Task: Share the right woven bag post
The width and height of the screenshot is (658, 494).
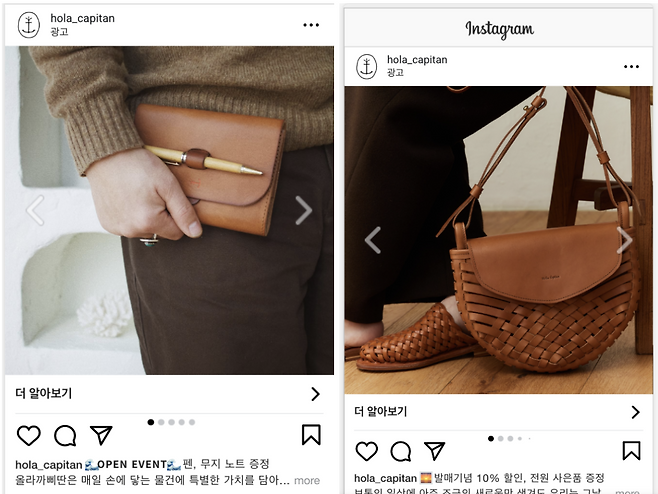Action: (434, 451)
